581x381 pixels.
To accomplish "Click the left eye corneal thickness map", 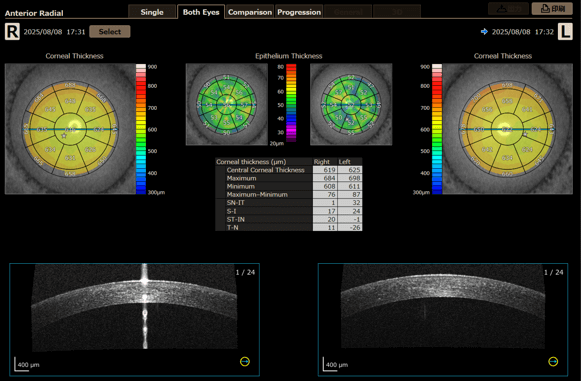I will [507, 129].
